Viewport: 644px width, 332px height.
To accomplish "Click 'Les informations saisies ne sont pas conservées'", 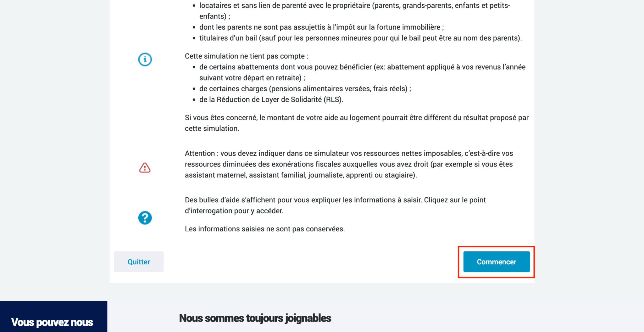I will [265, 229].
